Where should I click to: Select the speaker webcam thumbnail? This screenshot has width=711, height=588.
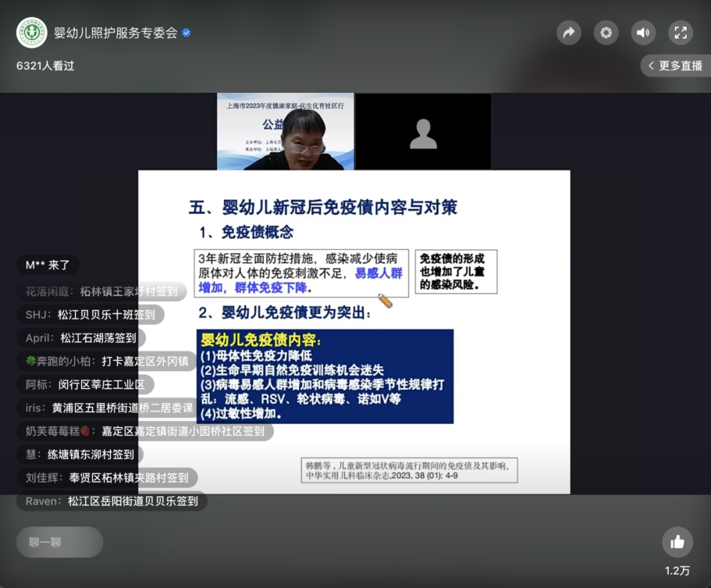[286, 132]
